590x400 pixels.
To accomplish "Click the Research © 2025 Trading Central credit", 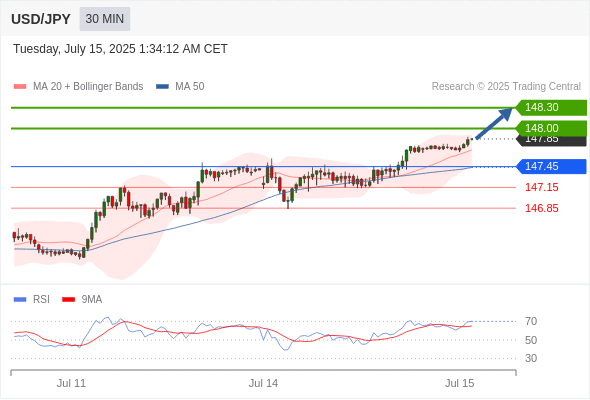I will [x=506, y=87].
